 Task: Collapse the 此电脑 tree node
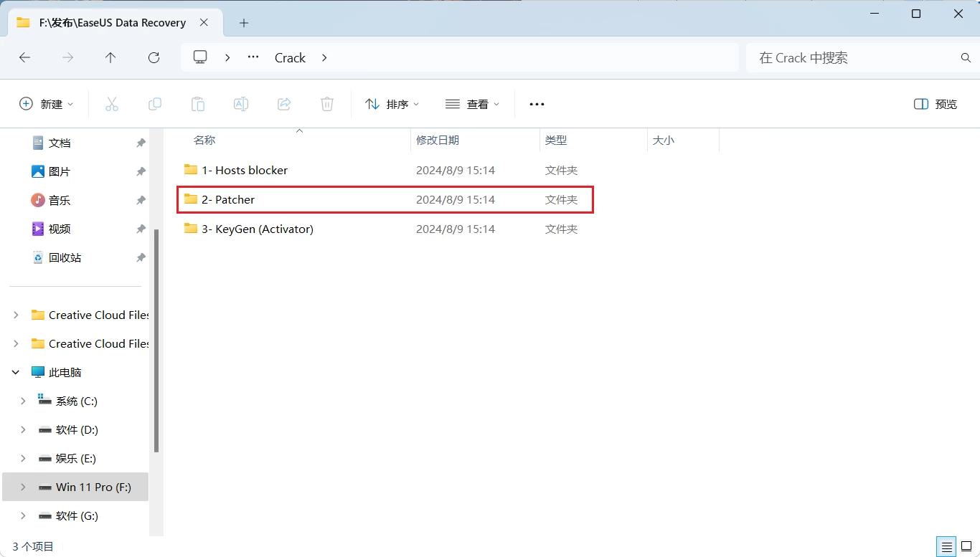coord(16,372)
